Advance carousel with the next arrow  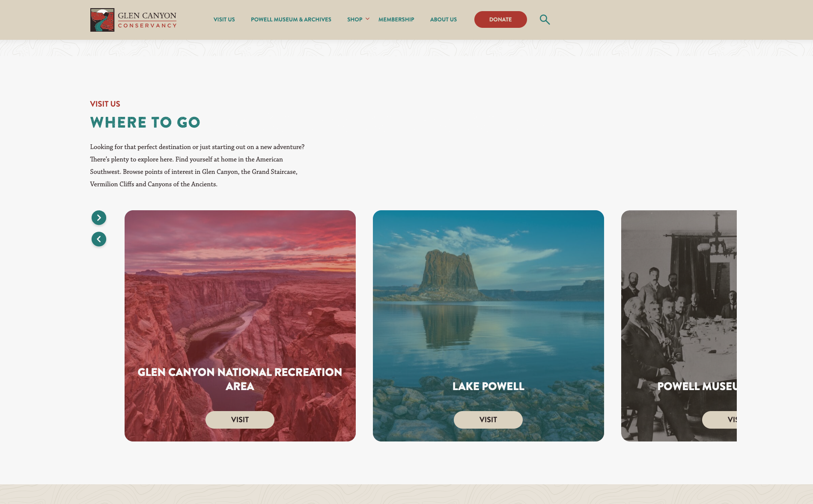99,218
